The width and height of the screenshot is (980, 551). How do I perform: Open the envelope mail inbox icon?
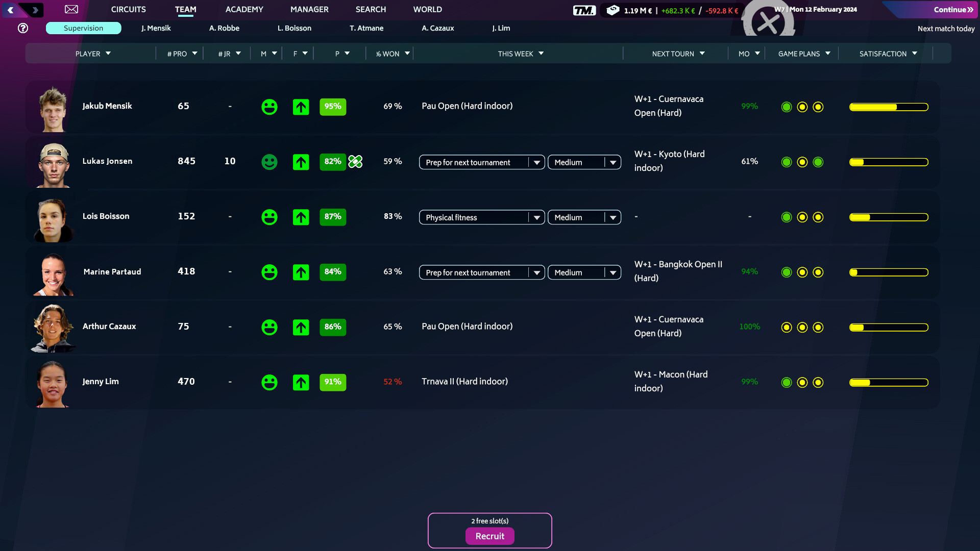pos(71,9)
